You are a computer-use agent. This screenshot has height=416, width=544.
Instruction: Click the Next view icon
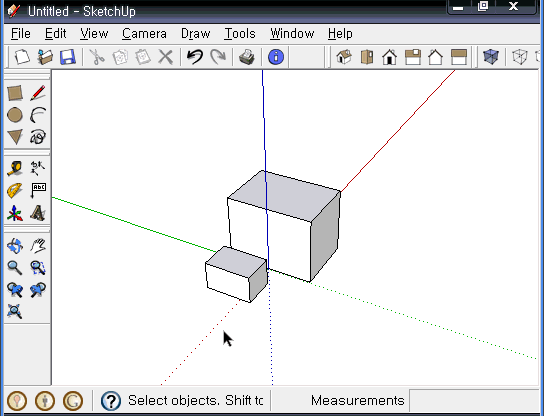[38, 289]
